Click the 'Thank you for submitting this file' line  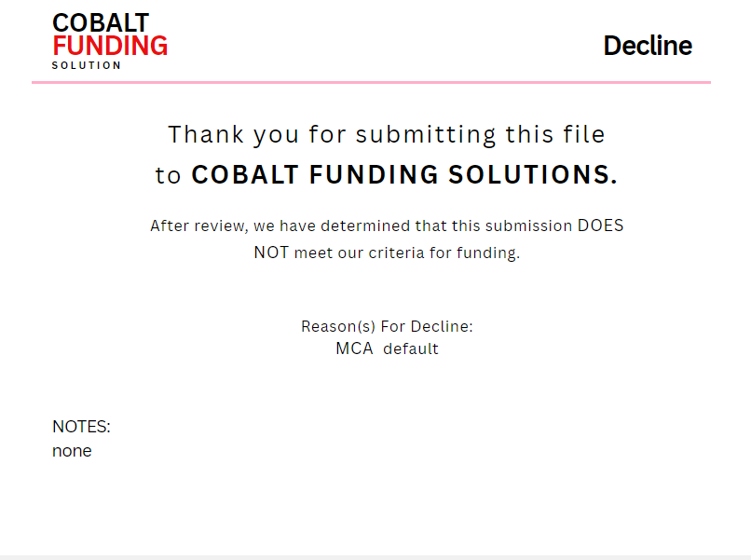(x=386, y=134)
